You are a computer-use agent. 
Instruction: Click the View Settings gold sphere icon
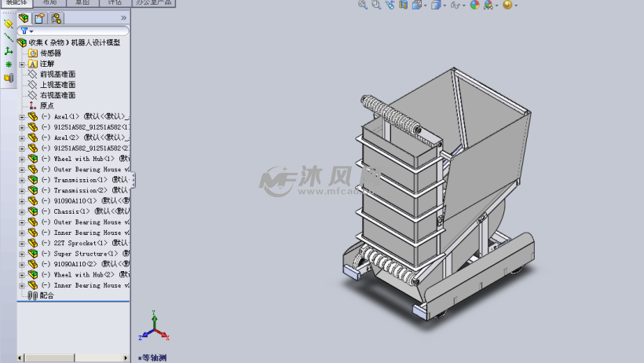point(507,5)
